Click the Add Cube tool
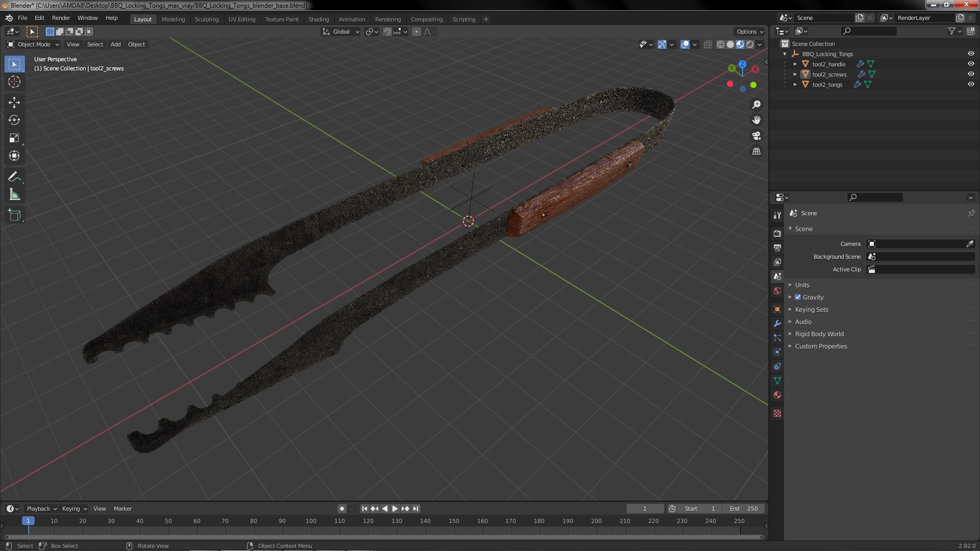The height and width of the screenshot is (551, 980). tap(14, 215)
